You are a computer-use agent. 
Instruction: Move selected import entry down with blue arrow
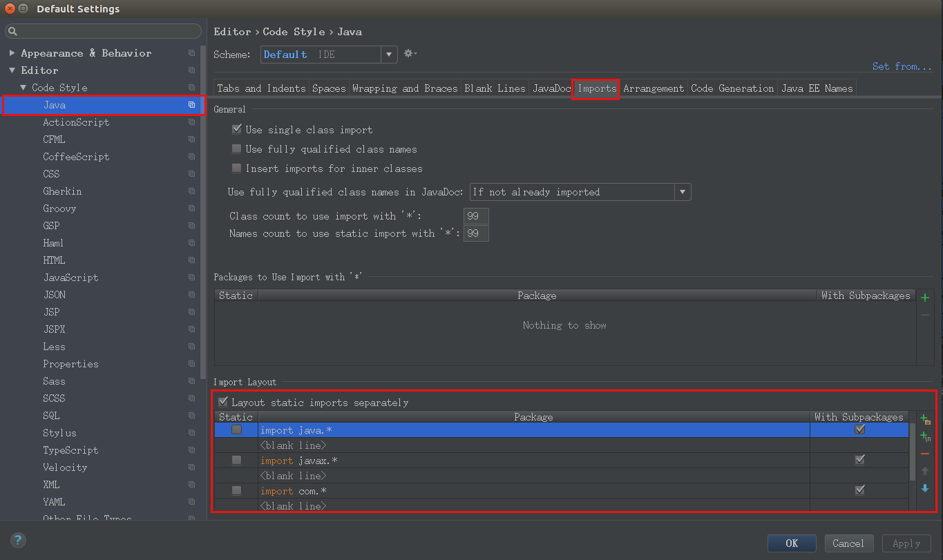pos(925,488)
